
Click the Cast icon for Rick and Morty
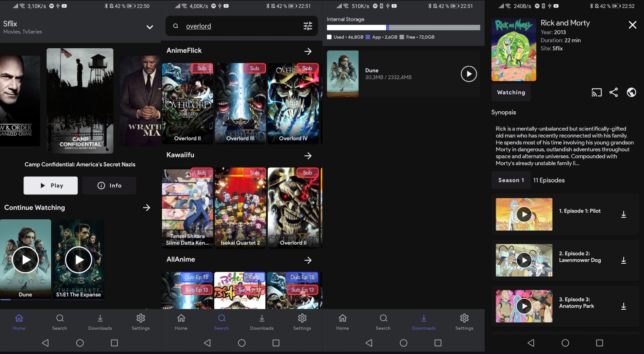tap(596, 92)
